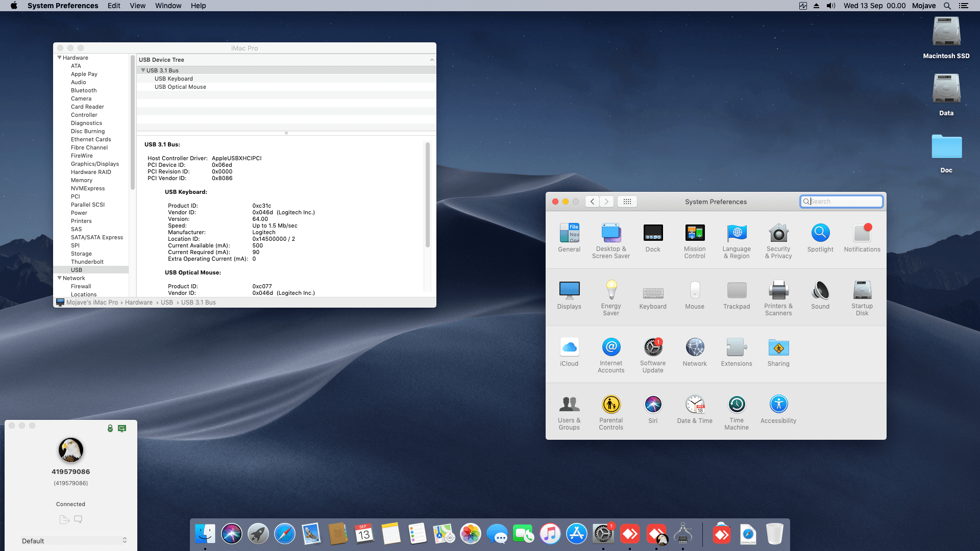Open Date & Time preferences

point(695,409)
